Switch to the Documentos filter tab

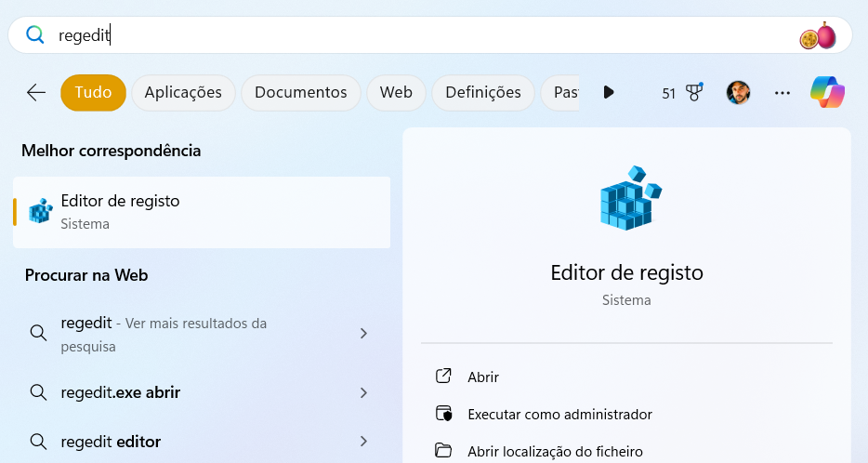[x=300, y=92]
